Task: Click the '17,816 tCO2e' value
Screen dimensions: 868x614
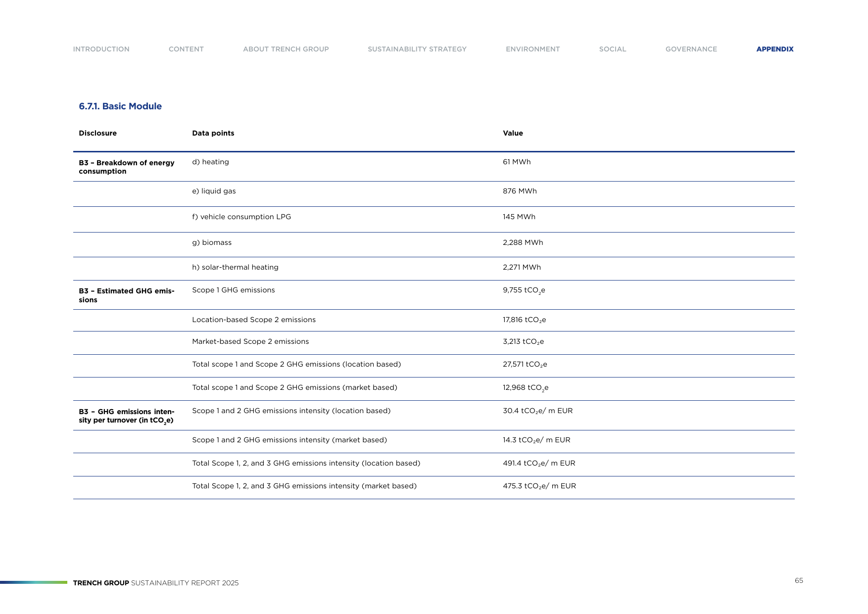Action: tap(525, 320)
